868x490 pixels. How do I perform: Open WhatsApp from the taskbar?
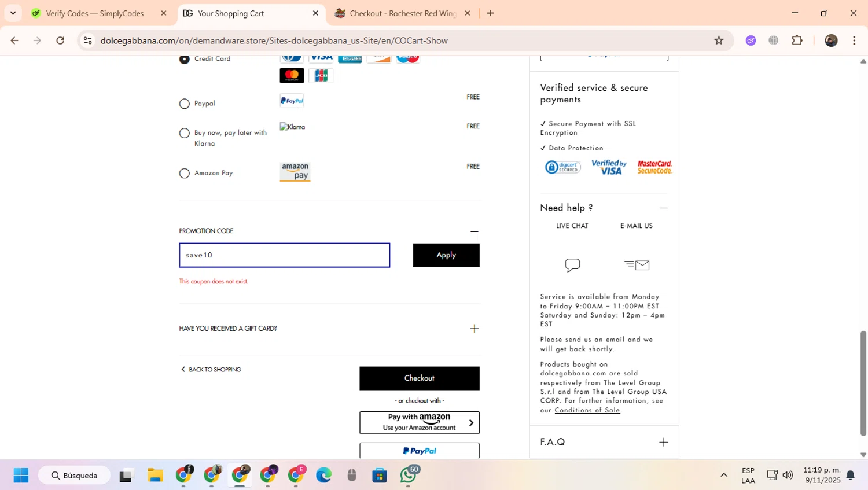[409, 476]
